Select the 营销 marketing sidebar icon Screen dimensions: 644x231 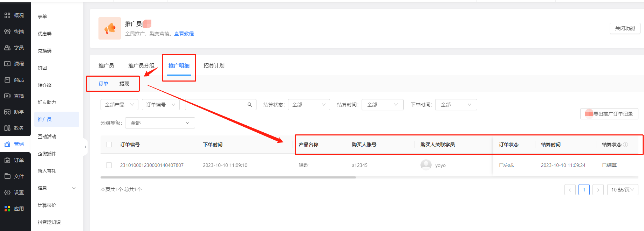(x=7, y=144)
